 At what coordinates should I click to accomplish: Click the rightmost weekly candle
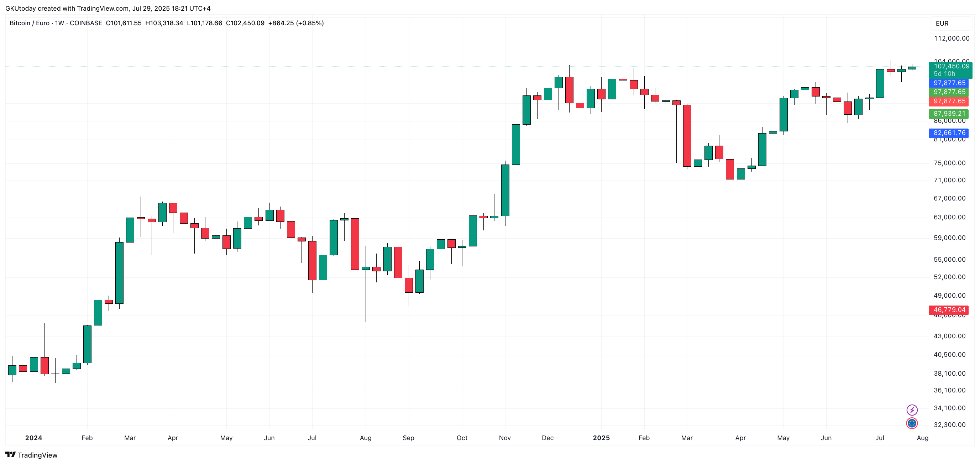click(x=912, y=68)
